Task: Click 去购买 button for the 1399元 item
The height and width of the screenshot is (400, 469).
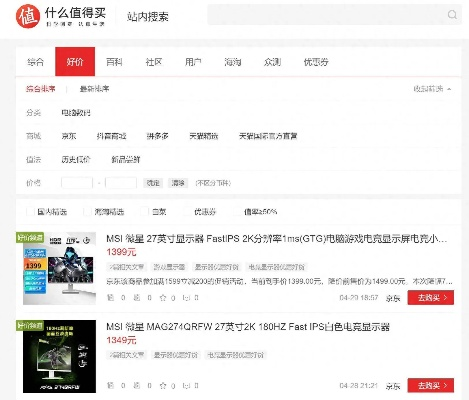Action: [431, 297]
